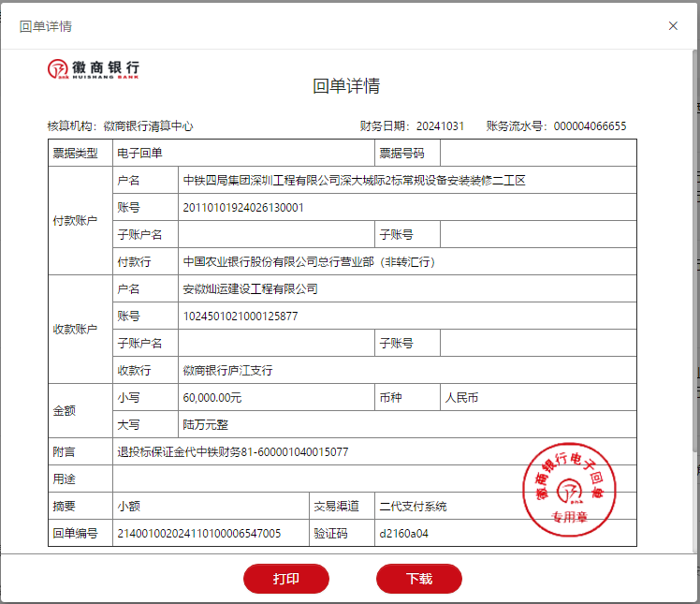This screenshot has height=604, width=700.
Task: Click the verification code d2160a04
Action: click(x=405, y=534)
